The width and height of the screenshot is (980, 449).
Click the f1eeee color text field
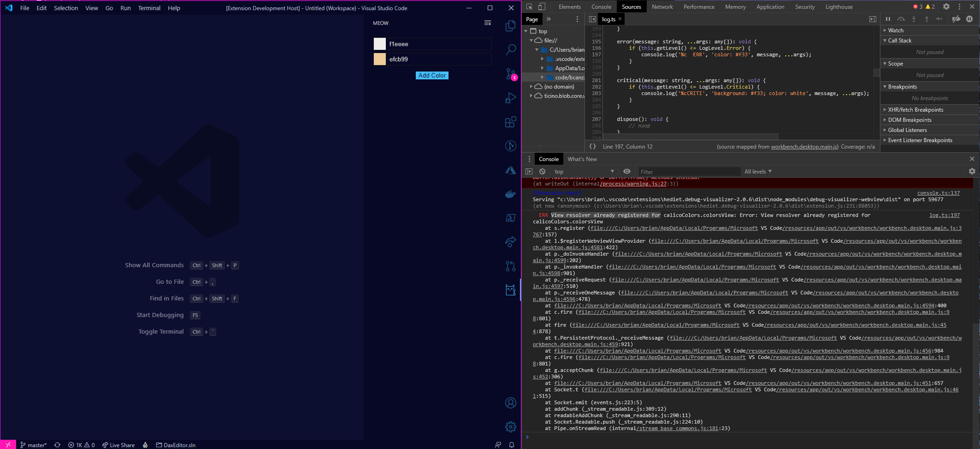tap(439, 44)
